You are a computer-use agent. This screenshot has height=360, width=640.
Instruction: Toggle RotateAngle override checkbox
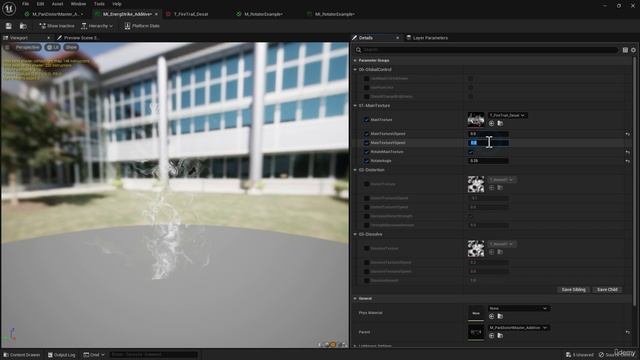click(x=366, y=161)
